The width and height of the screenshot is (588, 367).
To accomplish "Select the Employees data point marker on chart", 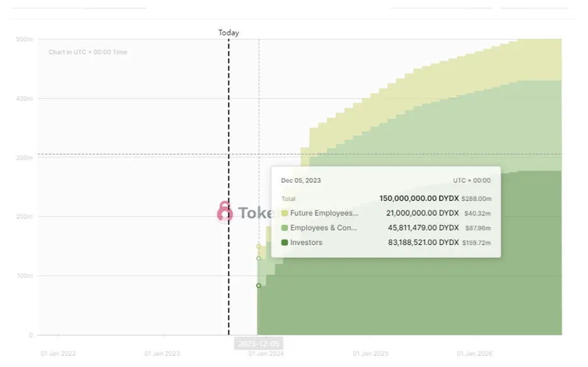I will [x=259, y=258].
